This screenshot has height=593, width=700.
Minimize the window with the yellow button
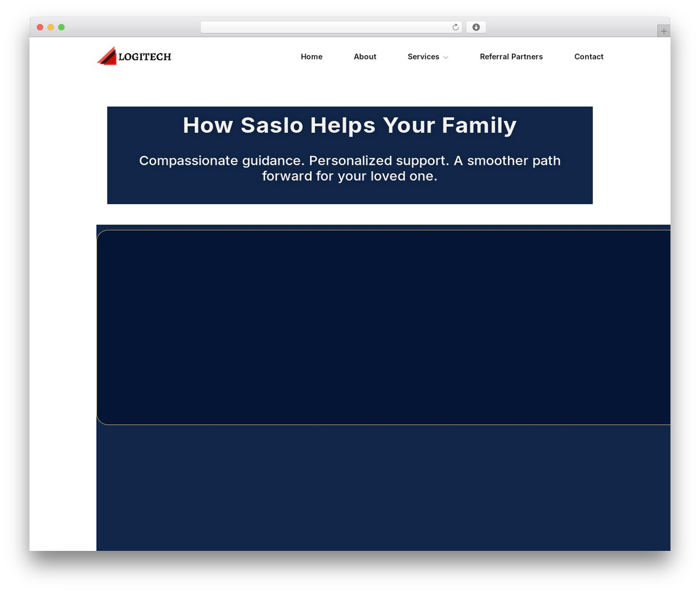[50, 27]
